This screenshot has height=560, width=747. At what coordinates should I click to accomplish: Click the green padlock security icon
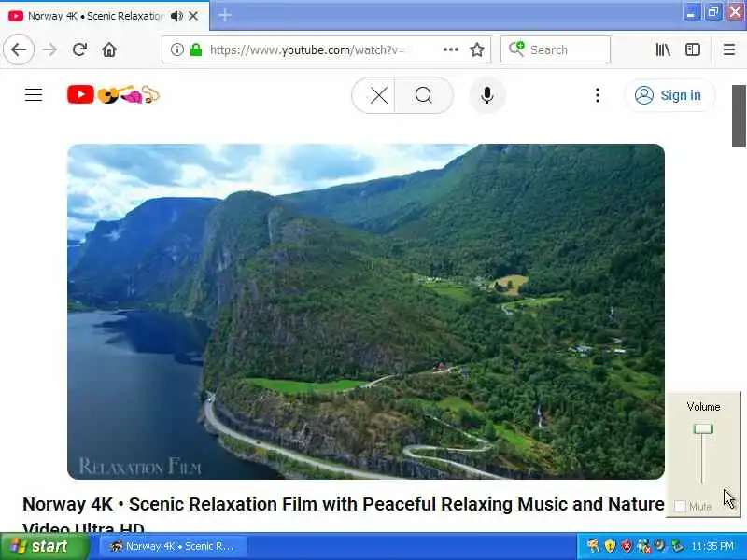pyautogui.click(x=196, y=49)
